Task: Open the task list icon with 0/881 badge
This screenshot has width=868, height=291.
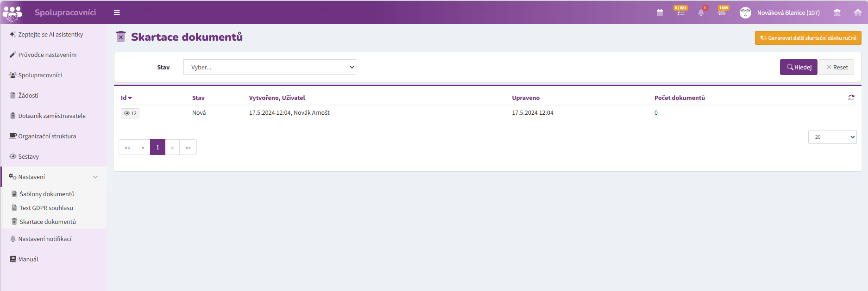Action: [680, 12]
